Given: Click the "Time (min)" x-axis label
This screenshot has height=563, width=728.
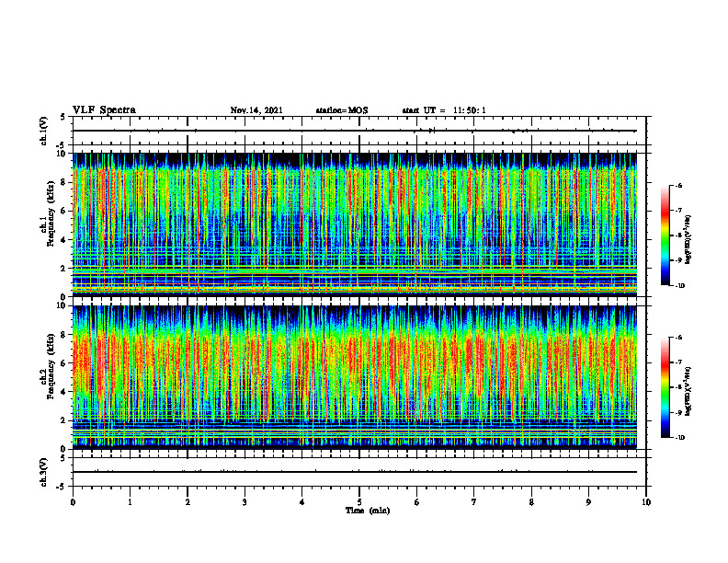Looking at the screenshot, I should coord(368,511).
